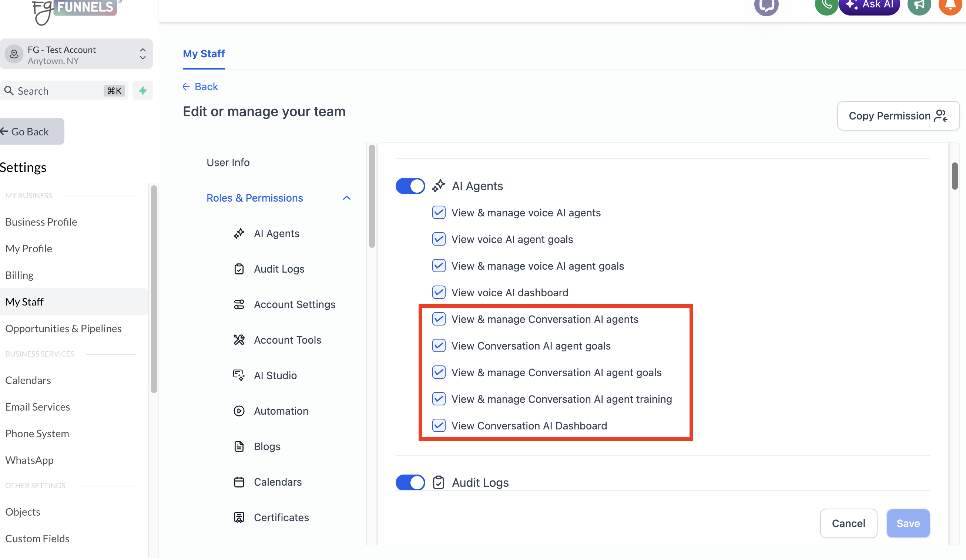Click the roles list vertical scrollbar
This screenshot has width=966, height=560.
[x=372, y=196]
